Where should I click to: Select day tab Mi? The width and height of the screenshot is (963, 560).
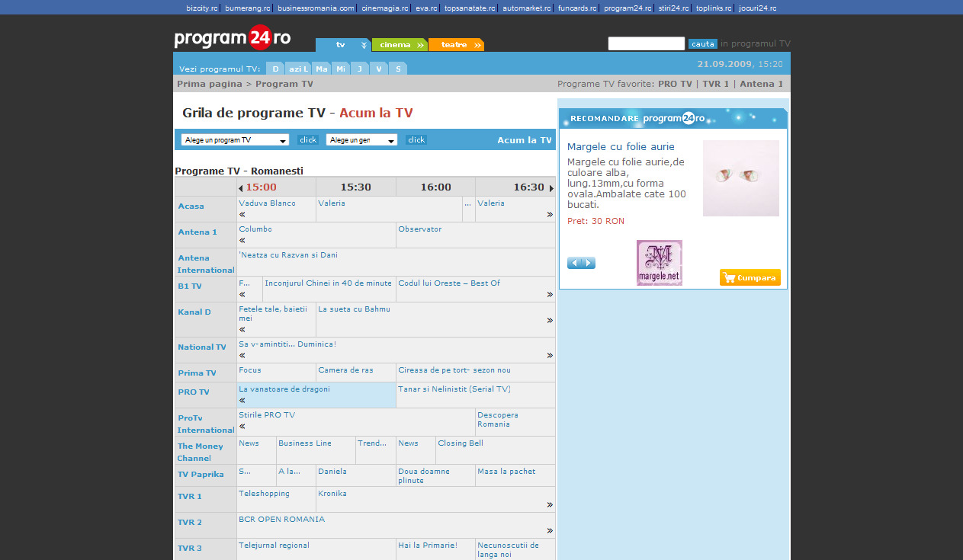[x=341, y=69]
